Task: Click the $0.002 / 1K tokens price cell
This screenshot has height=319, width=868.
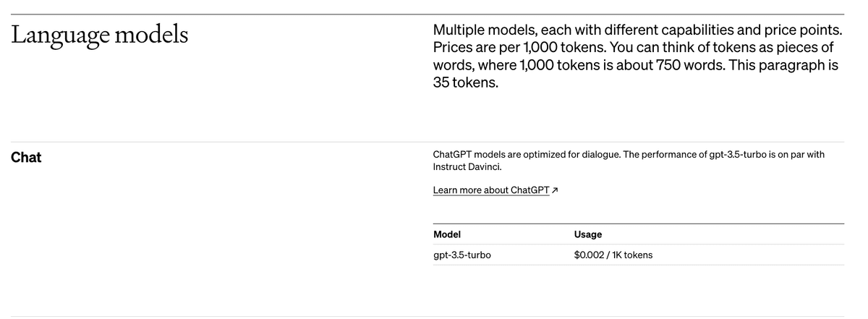Action: point(613,255)
